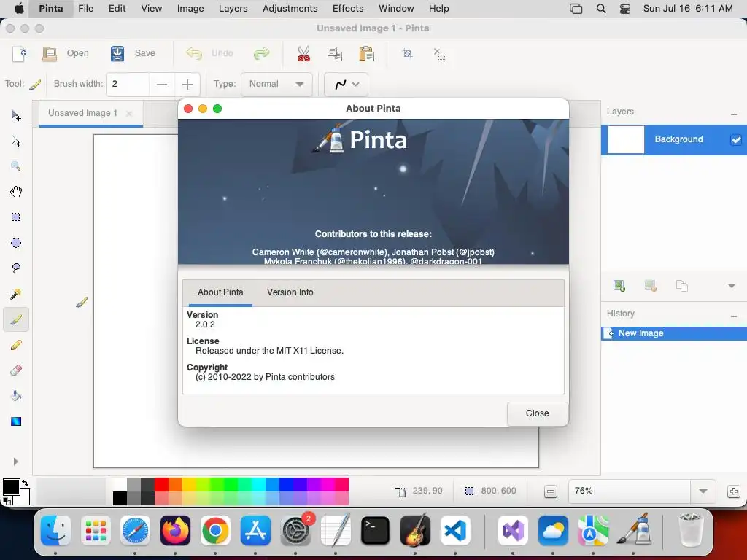Open Layers panel more-options arrow
Viewport: 747px width, 560px height.
pyautogui.click(x=731, y=286)
